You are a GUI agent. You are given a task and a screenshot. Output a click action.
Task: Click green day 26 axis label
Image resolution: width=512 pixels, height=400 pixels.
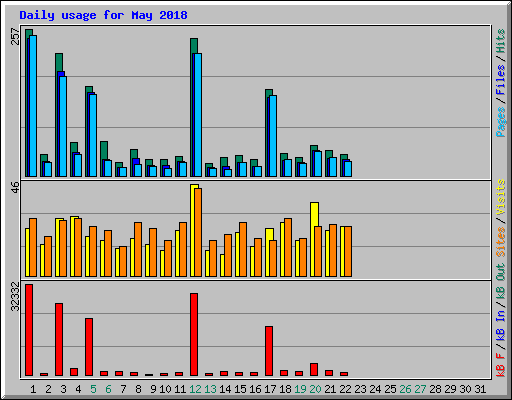[405, 389]
